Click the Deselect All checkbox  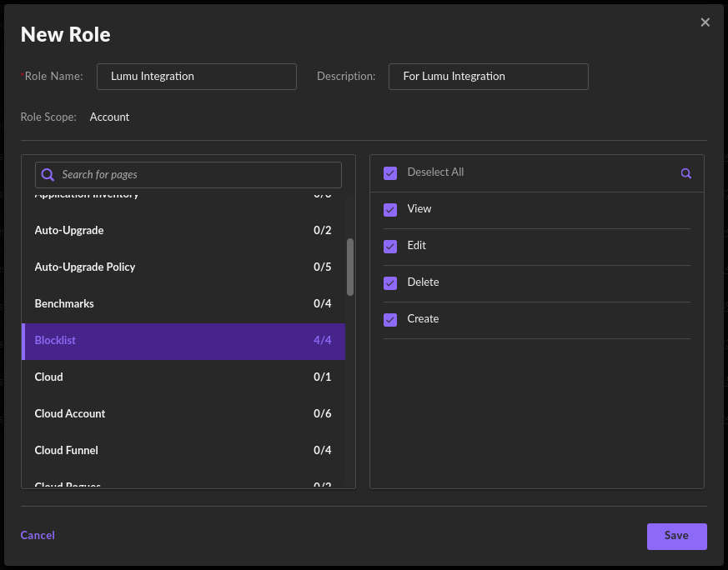(x=390, y=172)
